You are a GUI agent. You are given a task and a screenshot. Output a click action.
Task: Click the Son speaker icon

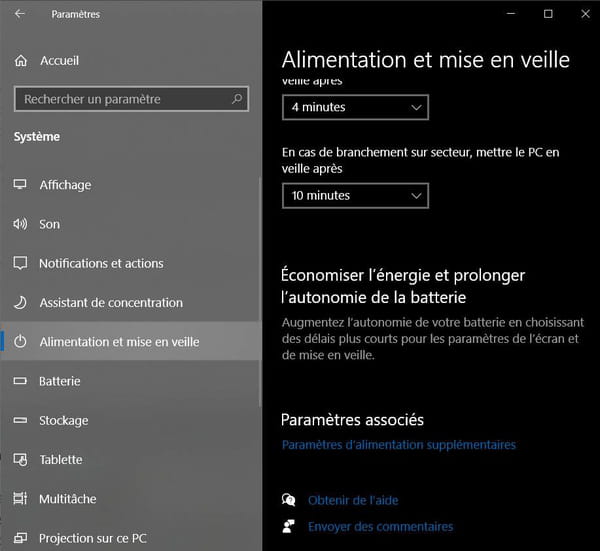20,224
